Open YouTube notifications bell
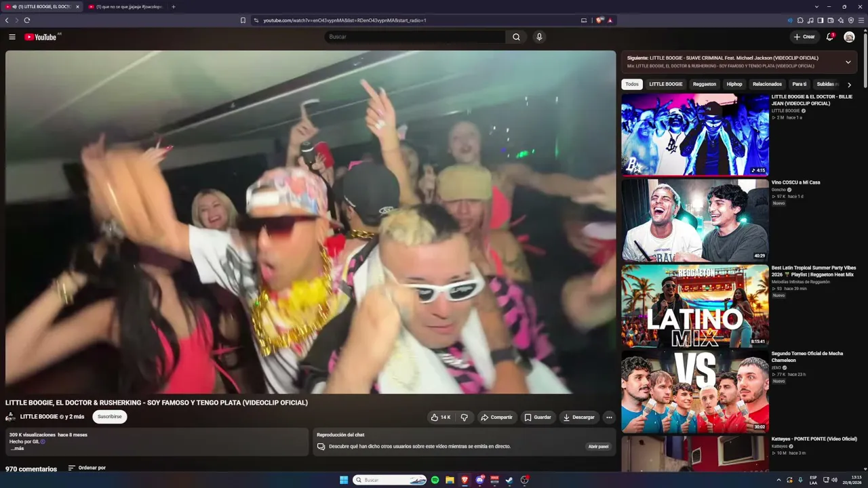 point(830,37)
